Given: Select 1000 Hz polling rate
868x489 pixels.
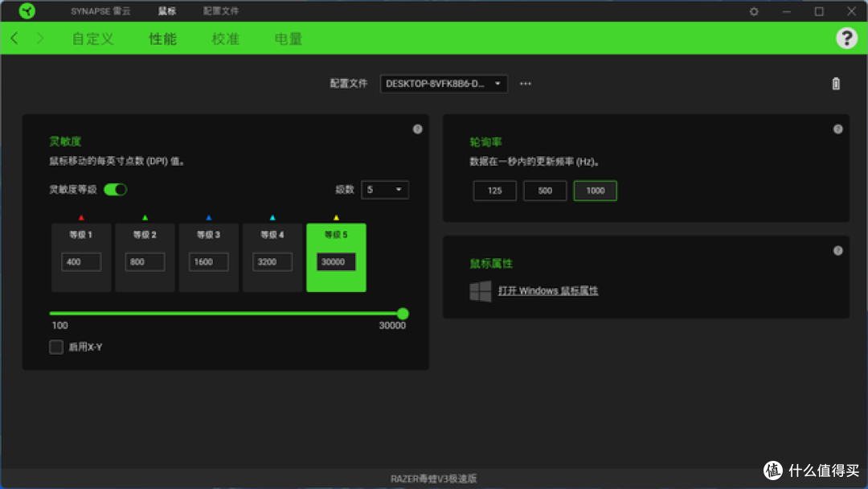Looking at the screenshot, I should tap(595, 191).
